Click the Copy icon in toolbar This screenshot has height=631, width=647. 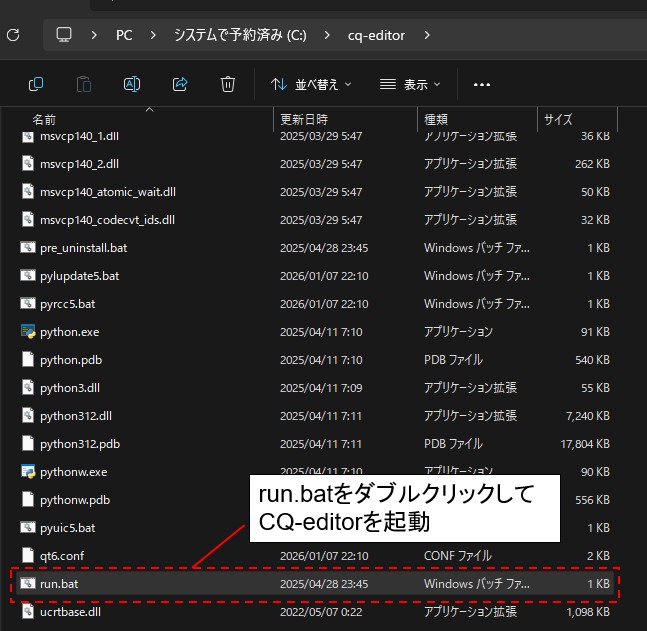(36, 84)
